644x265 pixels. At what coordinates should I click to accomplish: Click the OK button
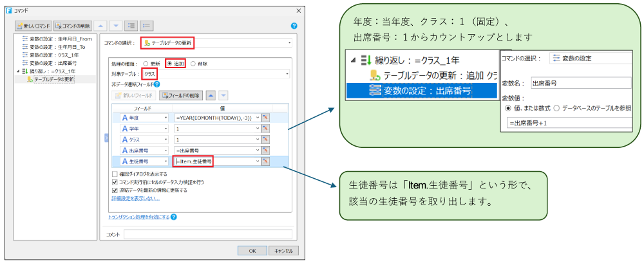click(252, 250)
